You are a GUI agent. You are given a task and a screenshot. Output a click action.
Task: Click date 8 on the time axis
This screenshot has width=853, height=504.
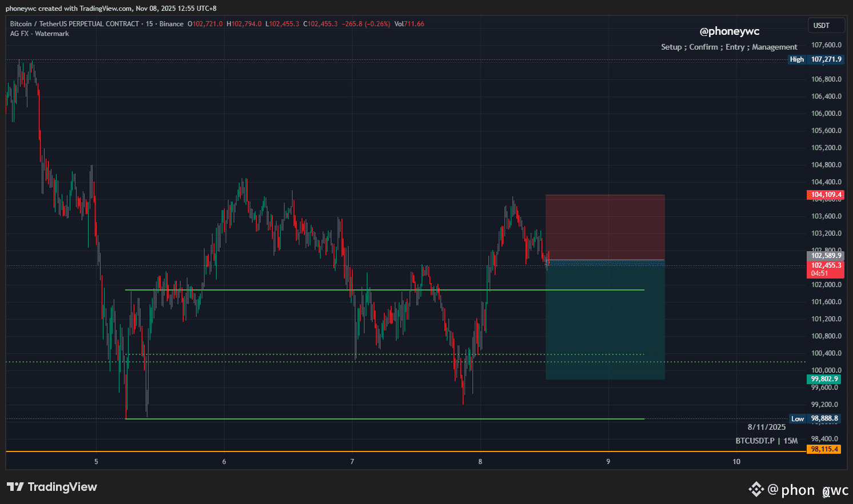tap(480, 462)
